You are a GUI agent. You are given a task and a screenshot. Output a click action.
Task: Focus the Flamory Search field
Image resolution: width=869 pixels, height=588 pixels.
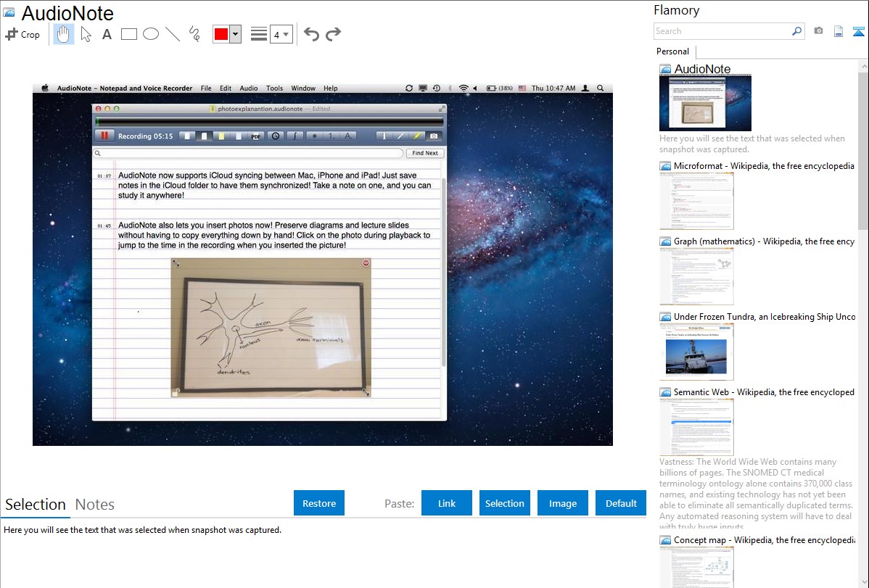(x=722, y=31)
